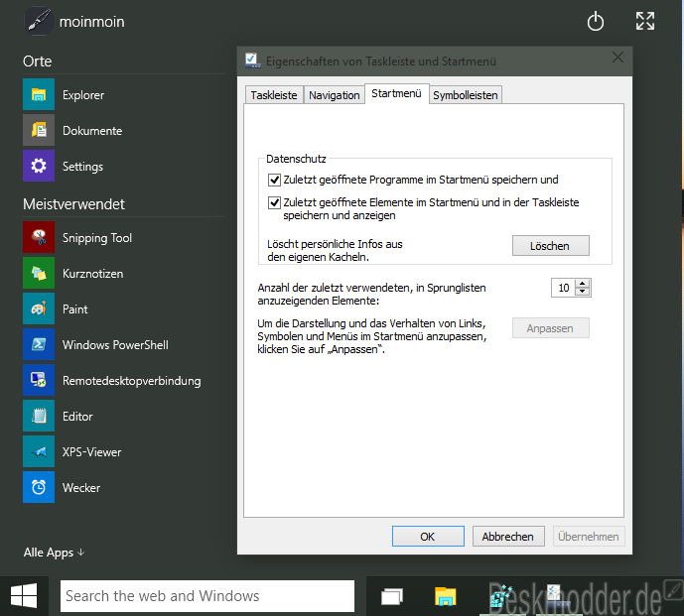The height and width of the screenshot is (616, 684).
Task: Click the 'Dokumente' label
Action: click(92, 130)
